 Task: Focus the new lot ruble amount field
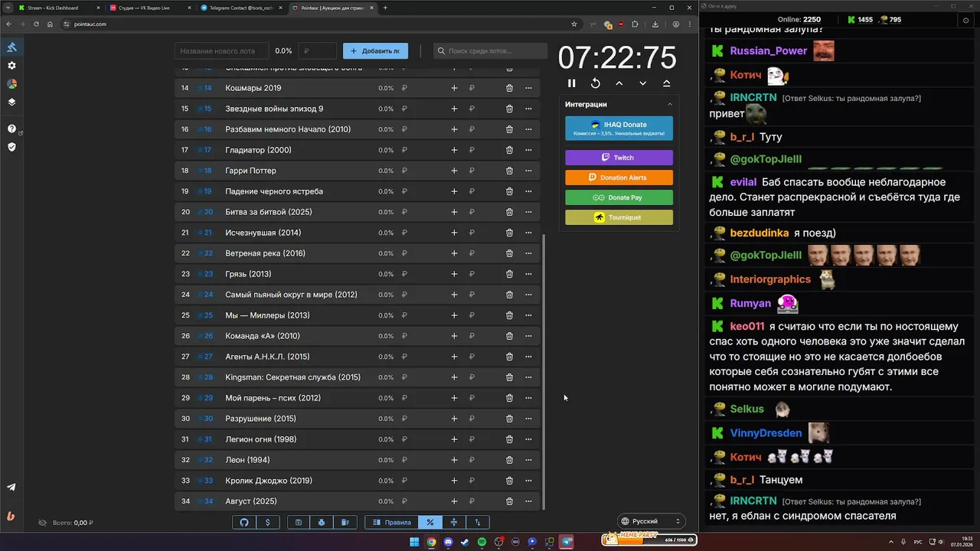(318, 51)
